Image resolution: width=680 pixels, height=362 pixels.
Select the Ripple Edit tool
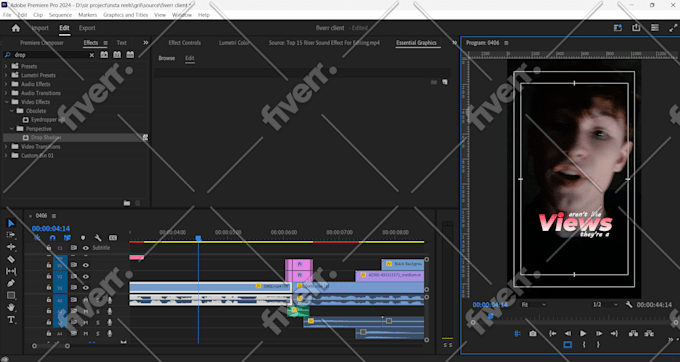click(11, 247)
